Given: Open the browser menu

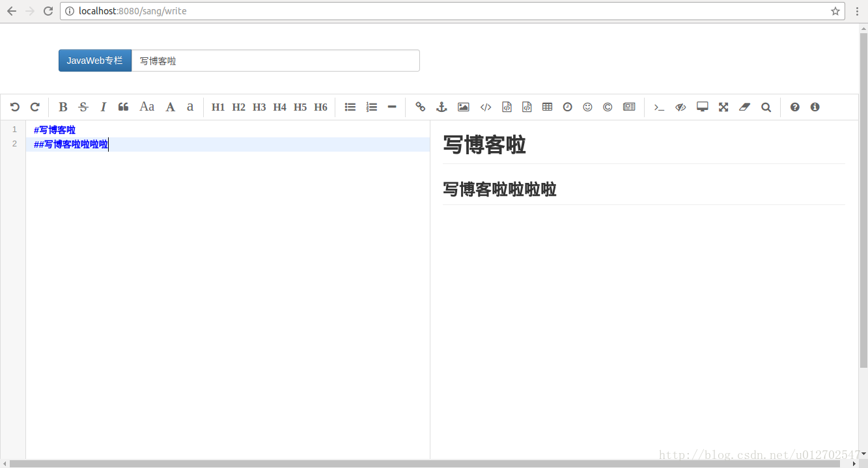Looking at the screenshot, I should coord(857,11).
